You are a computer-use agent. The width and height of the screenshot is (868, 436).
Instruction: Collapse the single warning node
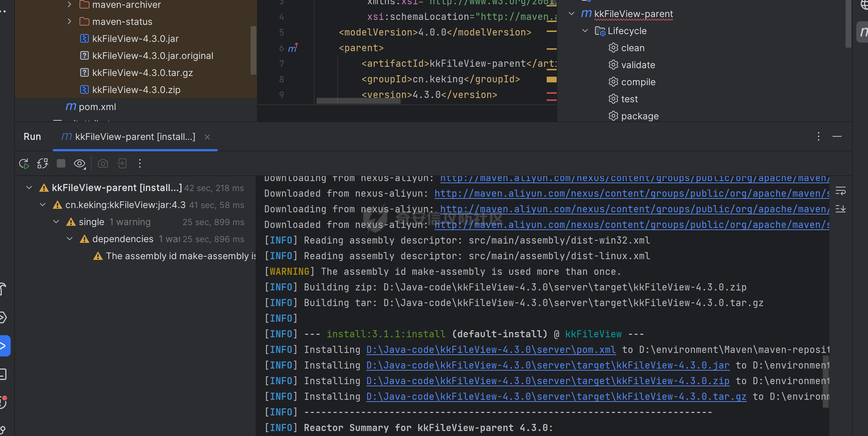(56, 222)
